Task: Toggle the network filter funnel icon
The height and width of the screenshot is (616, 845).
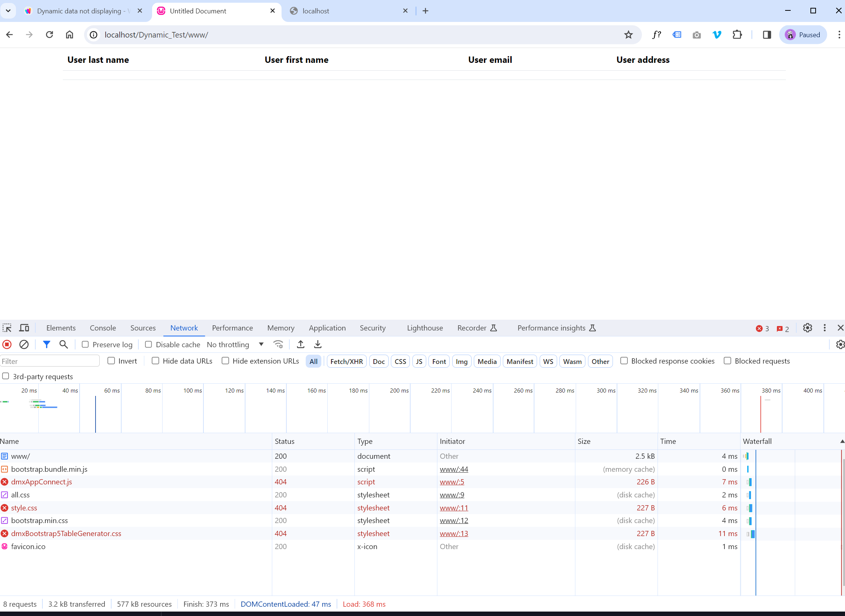Action: (x=46, y=345)
